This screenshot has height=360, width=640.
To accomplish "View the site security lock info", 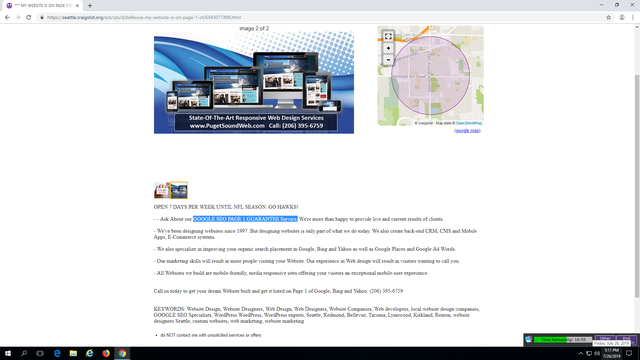I will coord(42,18).
